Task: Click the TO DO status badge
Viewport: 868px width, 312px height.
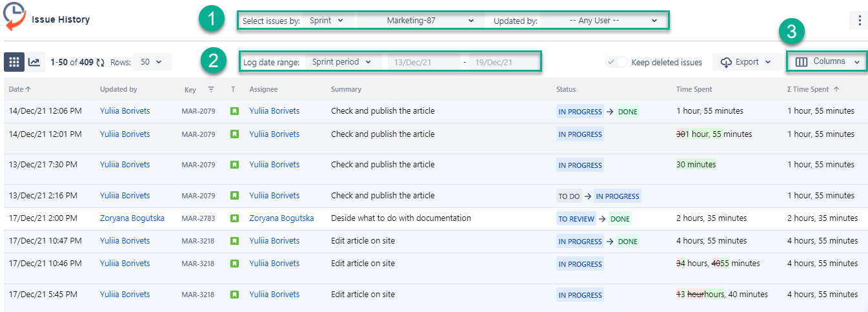Action: click(569, 196)
